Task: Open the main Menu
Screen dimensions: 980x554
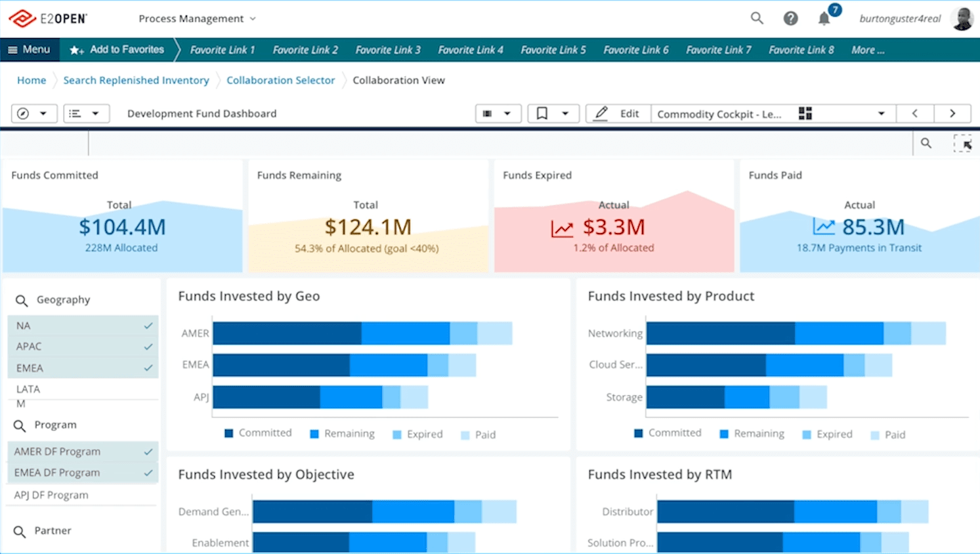Action: pyautogui.click(x=30, y=50)
